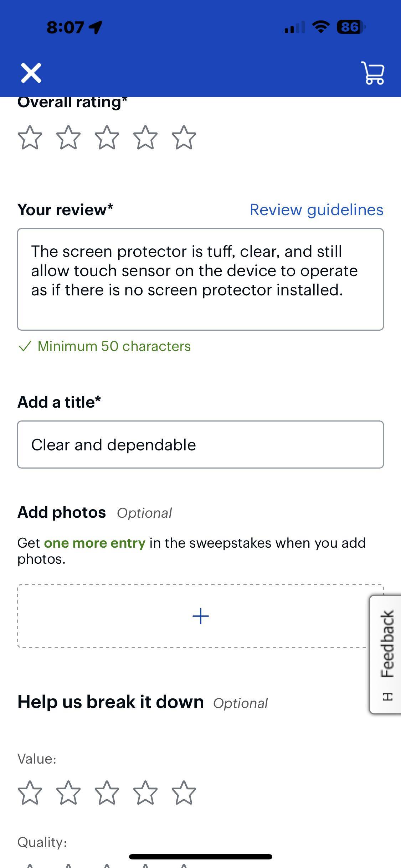Select three stars for overall rating

pos(107,138)
